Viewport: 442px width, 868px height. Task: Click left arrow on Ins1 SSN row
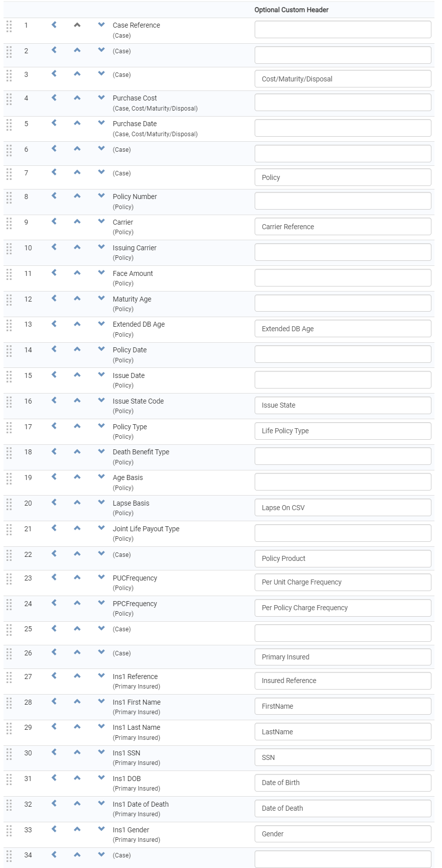pyautogui.click(x=54, y=752)
